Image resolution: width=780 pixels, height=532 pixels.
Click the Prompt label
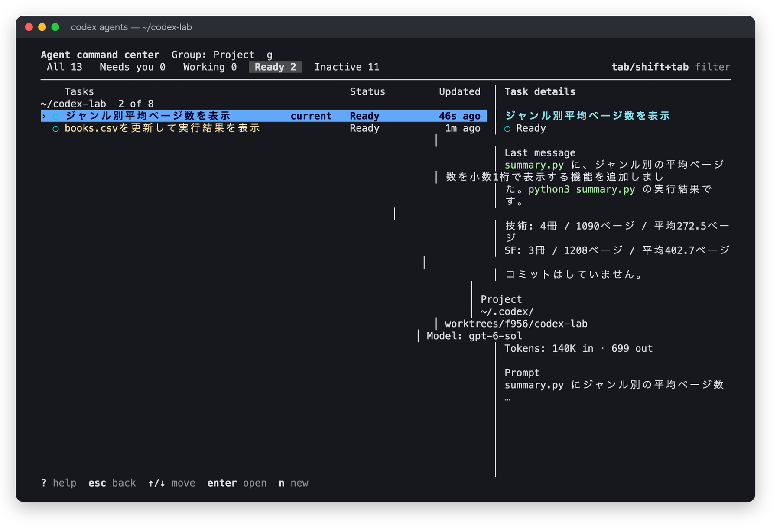[x=522, y=373]
